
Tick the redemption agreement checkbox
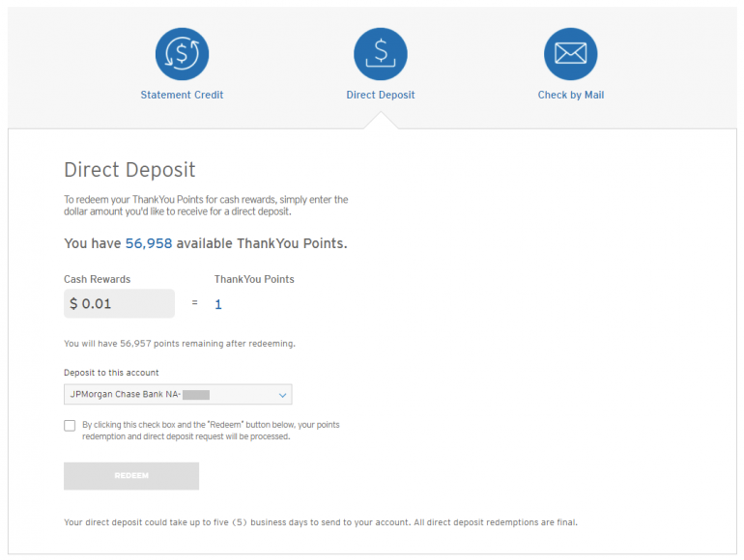coord(70,426)
